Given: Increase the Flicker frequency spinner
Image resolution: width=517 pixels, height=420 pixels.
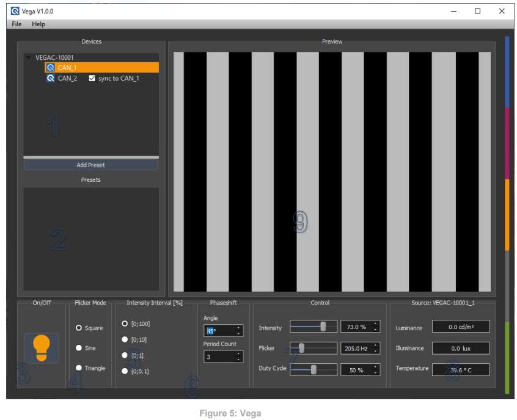Looking at the screenshot, I should point(376,346).
